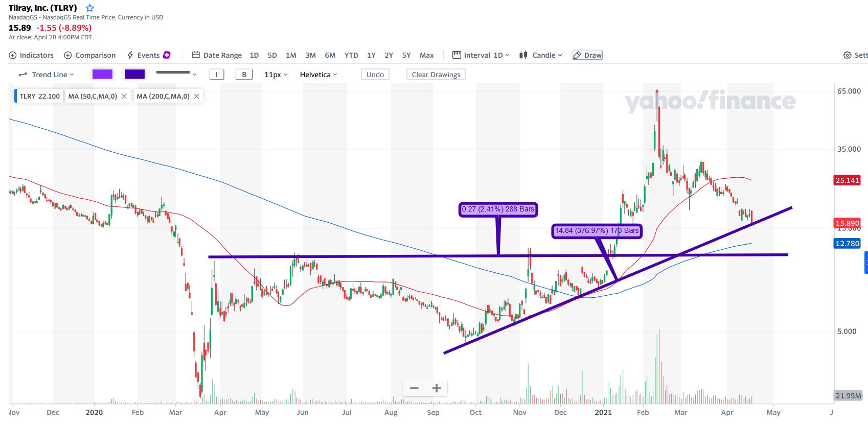Switch chart to 5Y range
Image resolution: width=868 pixels, height=426 pixels.
[x=406, y=55]
